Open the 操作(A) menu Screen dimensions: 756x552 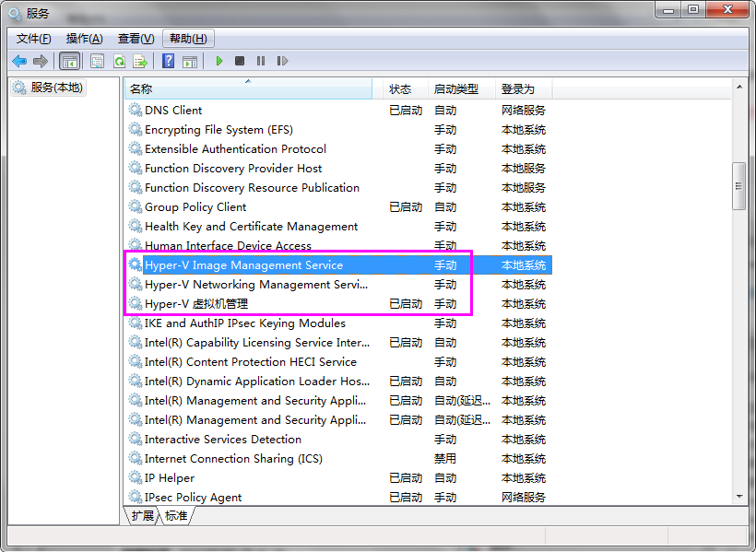84,39
